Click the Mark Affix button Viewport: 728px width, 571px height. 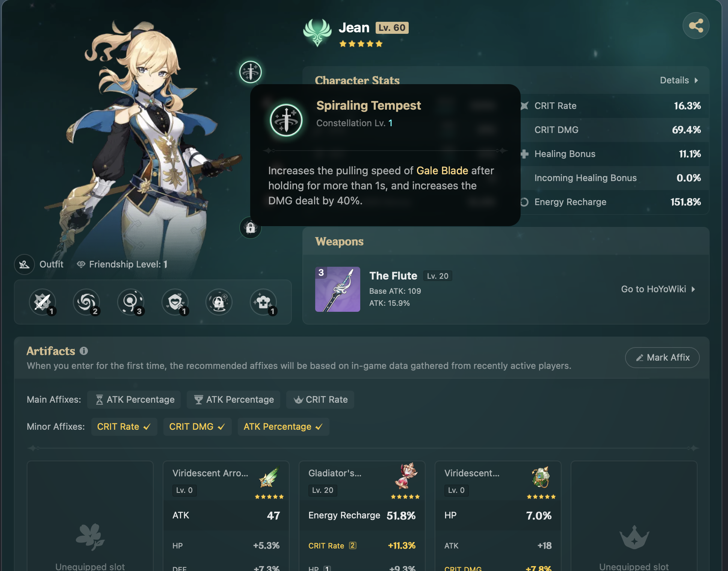click(x=662, y=358)
